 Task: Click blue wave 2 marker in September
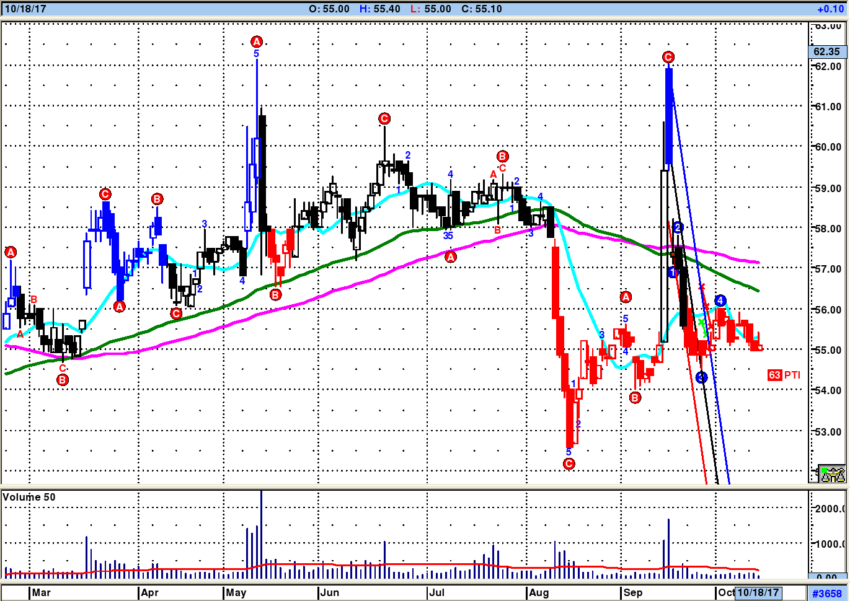678,227
